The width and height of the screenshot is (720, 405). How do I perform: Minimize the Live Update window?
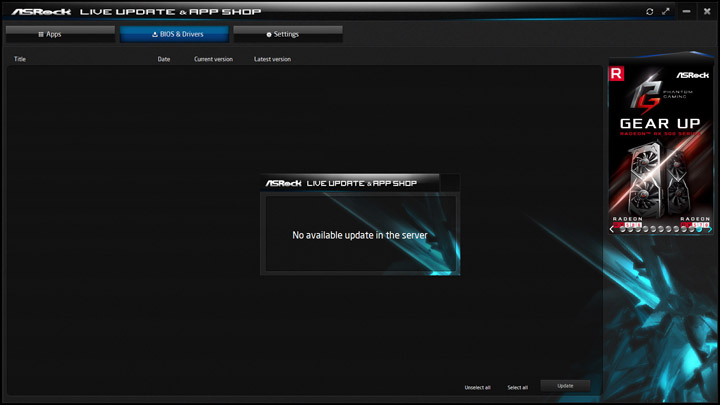tap(686, 11)
